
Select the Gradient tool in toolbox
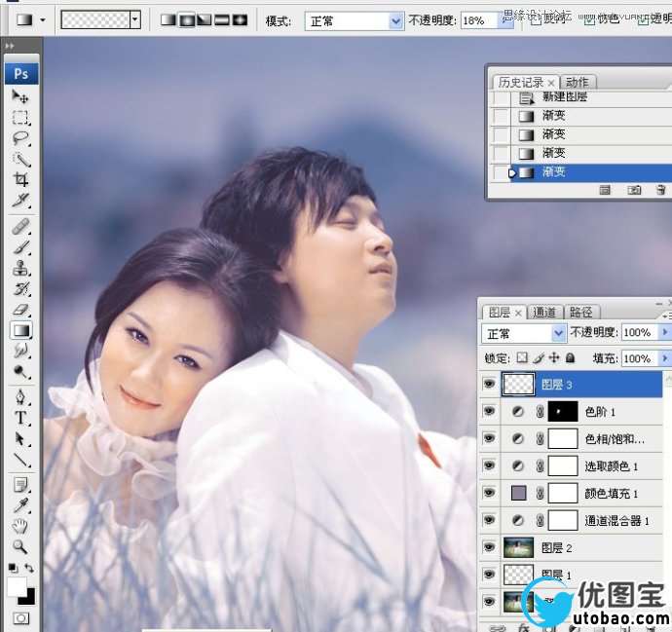21,330
